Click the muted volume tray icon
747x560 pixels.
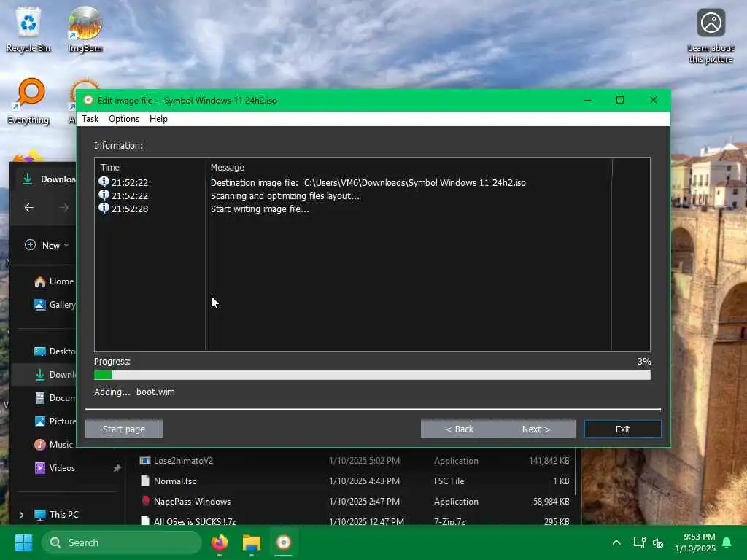(658, 542)
